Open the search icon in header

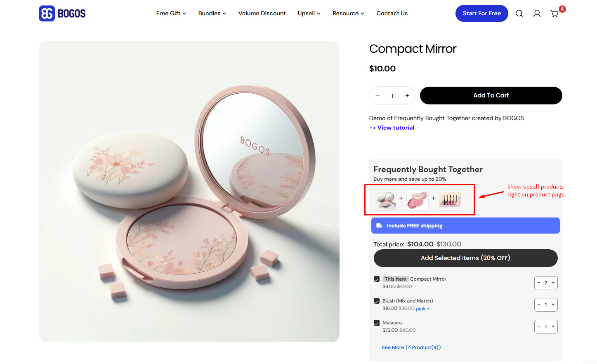519,14
